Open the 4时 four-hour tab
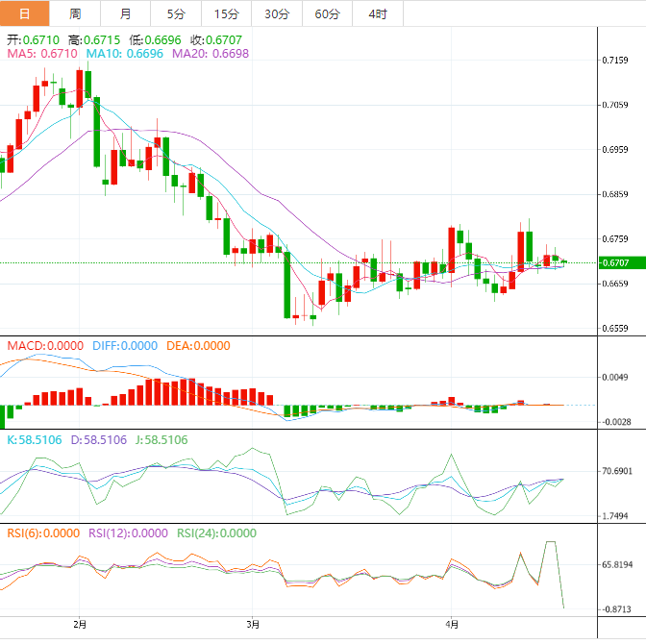The height and width of the screenshot is (644, 646). coord(377,13)
